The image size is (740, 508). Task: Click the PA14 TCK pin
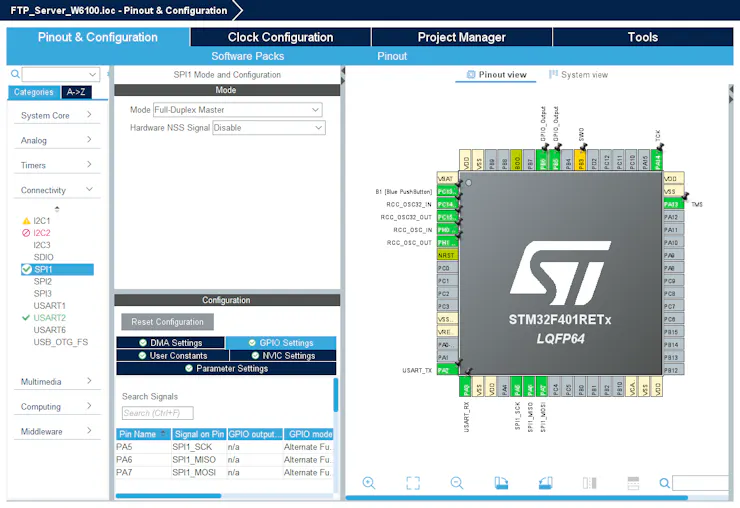[657, 160]
